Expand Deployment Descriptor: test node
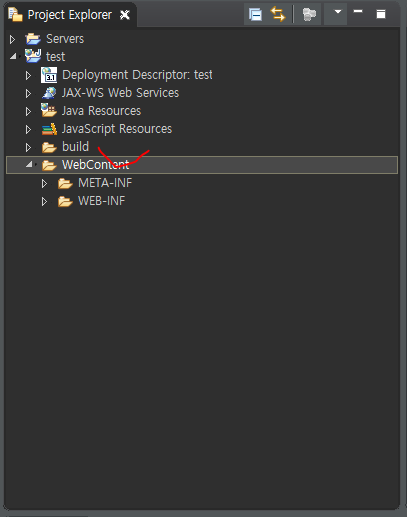407x517 pixels. 29,75
